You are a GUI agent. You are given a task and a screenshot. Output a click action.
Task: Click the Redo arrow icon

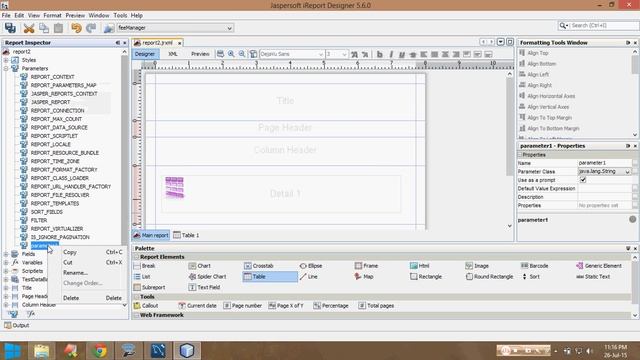point(91,28)
